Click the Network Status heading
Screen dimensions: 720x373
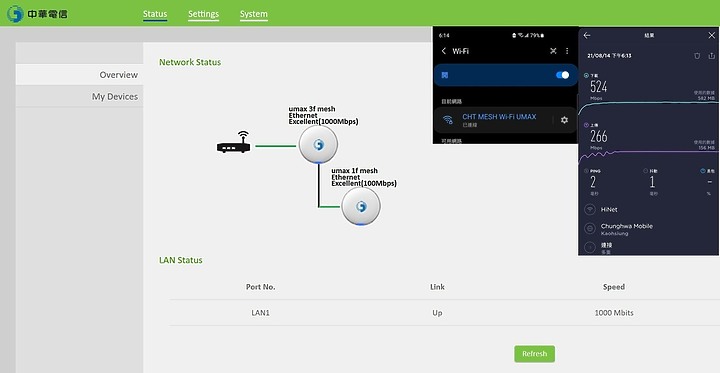[x=190, y=62]
